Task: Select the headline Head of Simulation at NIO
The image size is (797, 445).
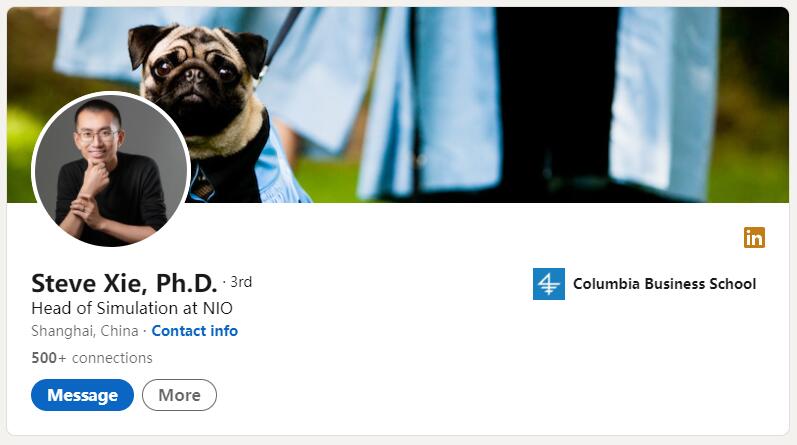Action: [x=132, y=308]
